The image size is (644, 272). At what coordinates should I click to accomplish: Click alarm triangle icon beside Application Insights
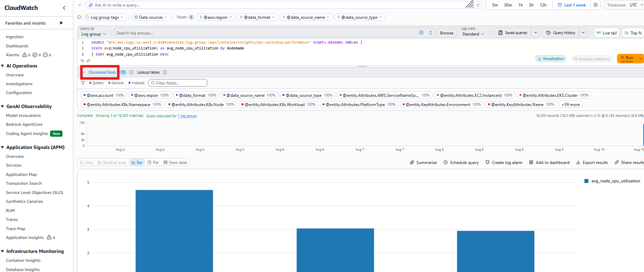pyautogui.click(x=49, y=238)
